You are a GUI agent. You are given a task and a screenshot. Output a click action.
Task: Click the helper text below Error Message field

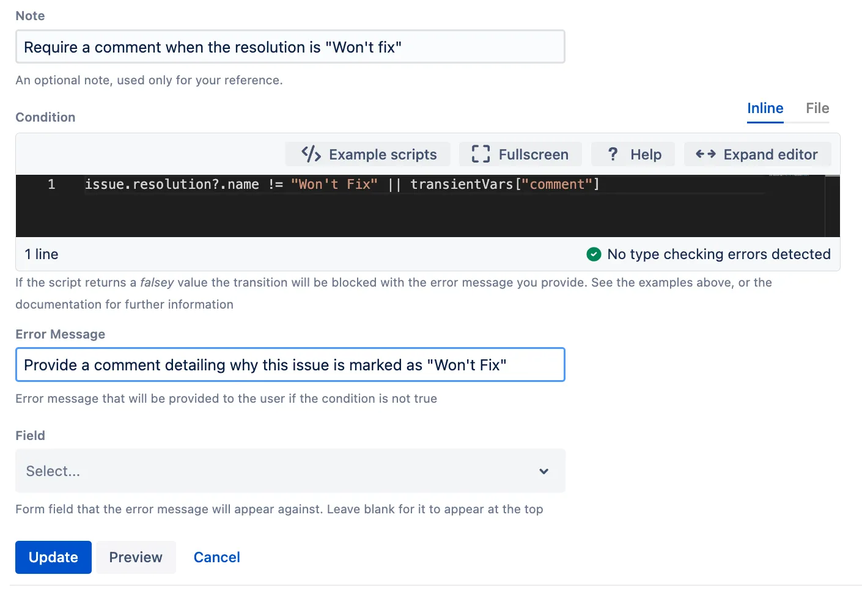coord(226,398)
